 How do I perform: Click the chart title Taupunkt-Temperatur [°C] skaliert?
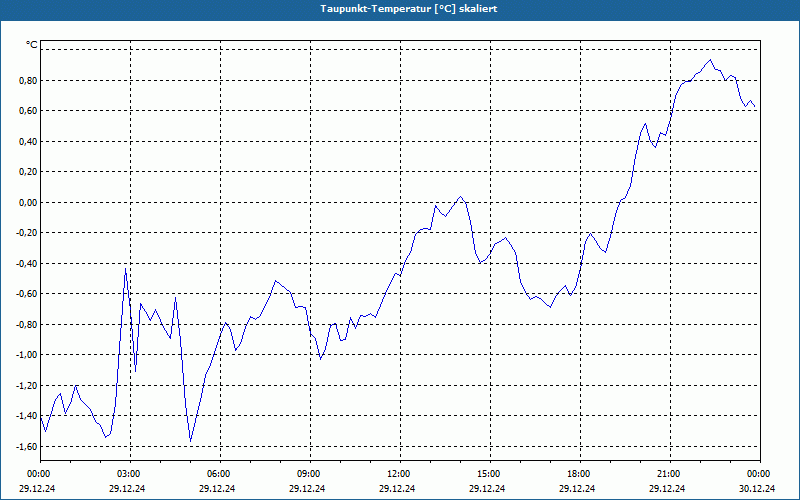coord(409,9)
